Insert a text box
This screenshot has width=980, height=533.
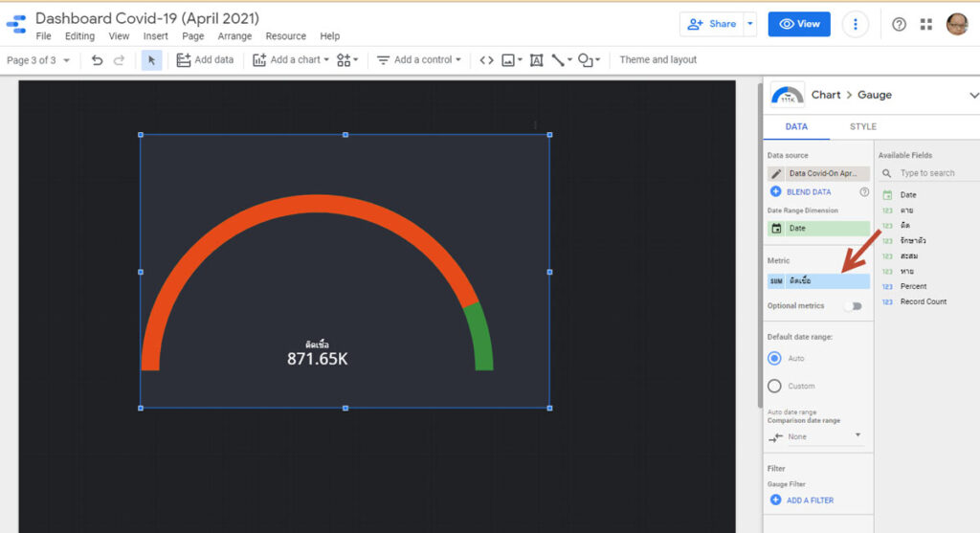536,60
